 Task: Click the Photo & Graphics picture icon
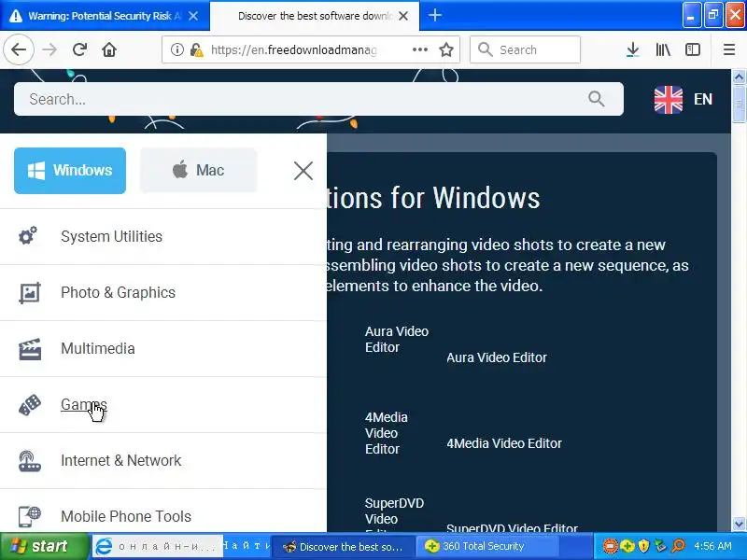pyautogui.click(x=30, y=292)
